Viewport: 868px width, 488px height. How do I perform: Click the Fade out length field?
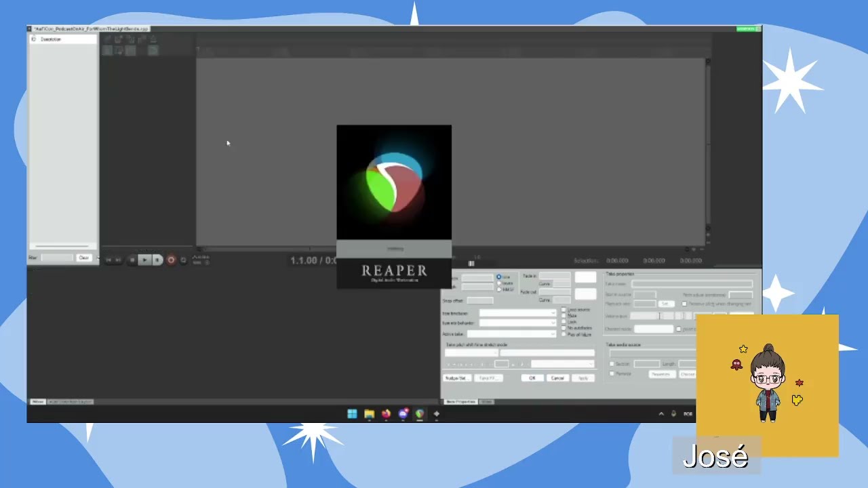(555, 291)
